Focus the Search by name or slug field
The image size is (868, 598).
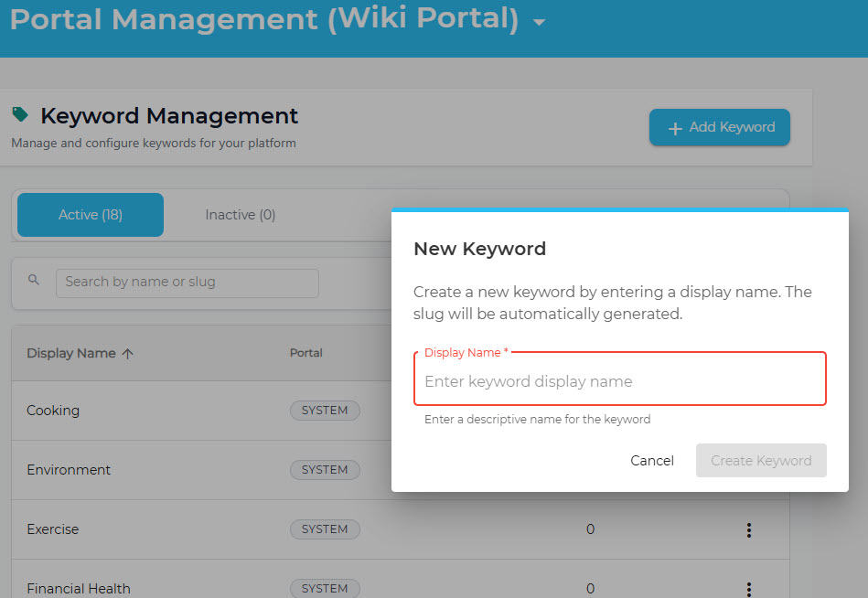[x=187, y=283]
